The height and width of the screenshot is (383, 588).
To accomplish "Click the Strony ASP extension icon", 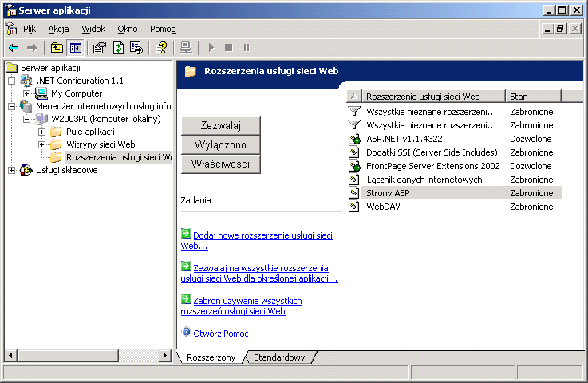I will coord(353,193).
